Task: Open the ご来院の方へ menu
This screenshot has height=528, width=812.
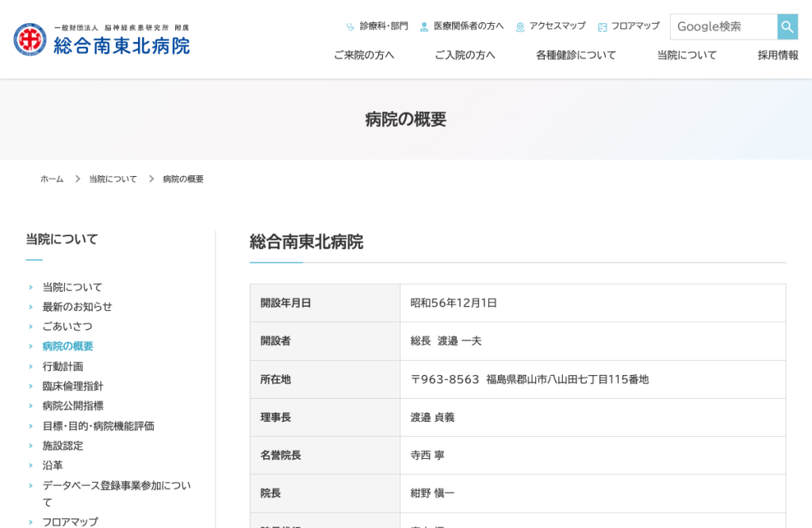Action: click(364, 55)
